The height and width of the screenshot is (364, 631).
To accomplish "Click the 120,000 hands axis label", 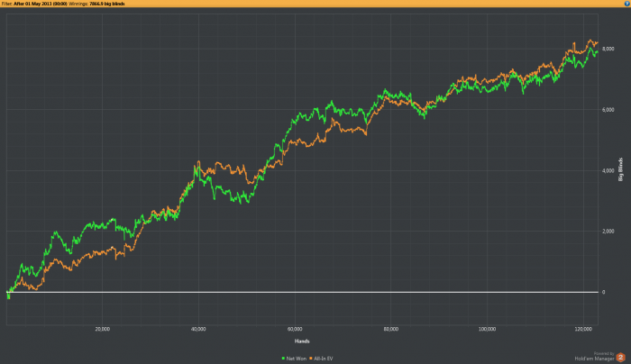I will pos(583,329).
